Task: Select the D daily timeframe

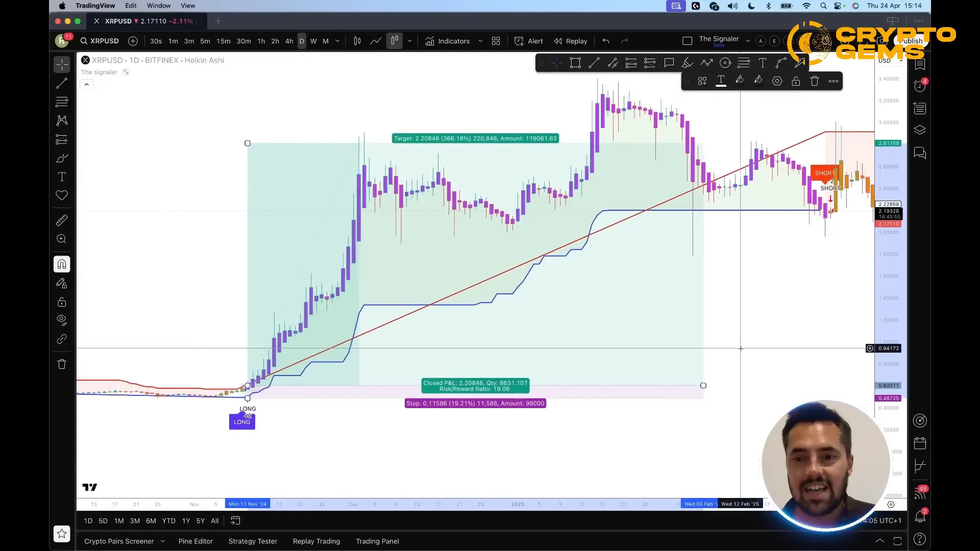Action: pos(302,41)
